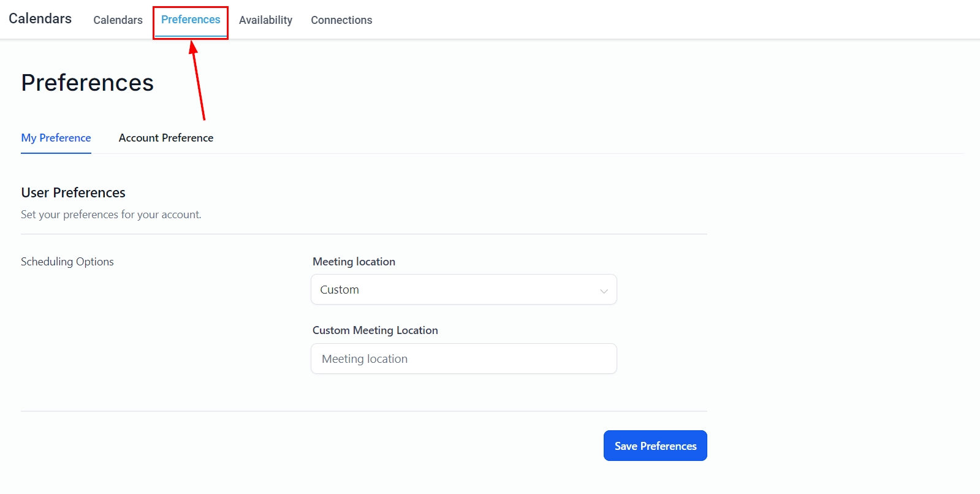Select the Preferences tab in top navigation
The width and height of the screenshot is (980, 494).
point(190,20)
